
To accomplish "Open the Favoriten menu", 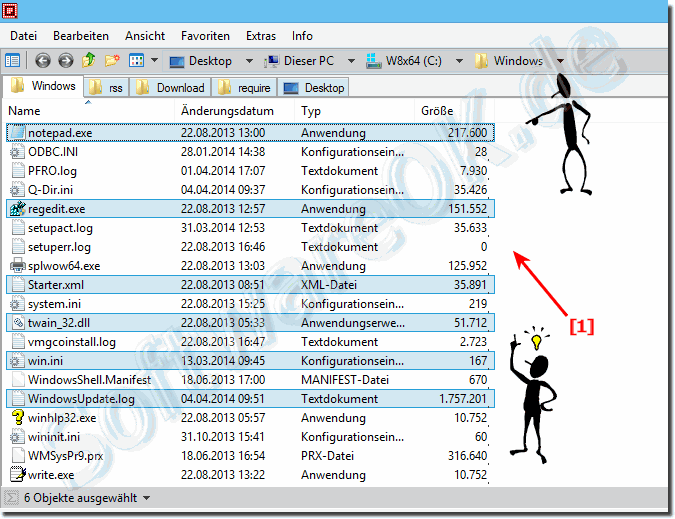I will tap(205, 36).
